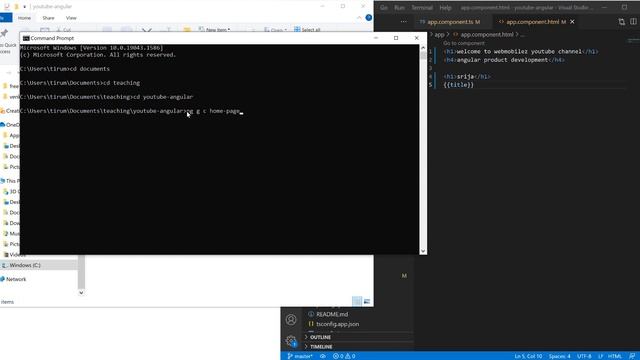640x360 pixels.
Task: Select Network in navigation pane
Action: pyautogui.click(x=16, y=279)
